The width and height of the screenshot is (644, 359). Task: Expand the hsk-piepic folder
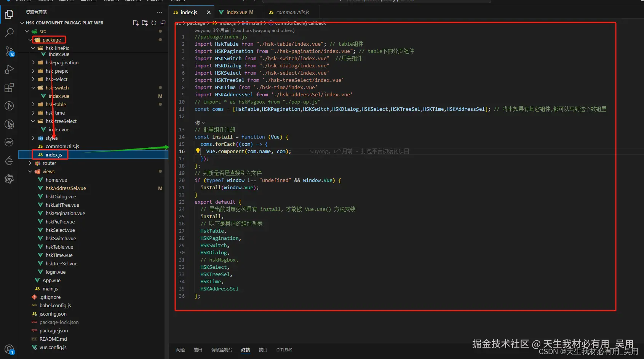click(x=33, y=71)
